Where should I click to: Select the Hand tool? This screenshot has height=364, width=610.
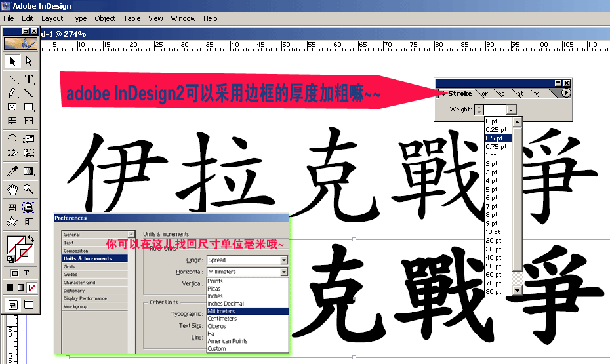(x=12, y=190)
